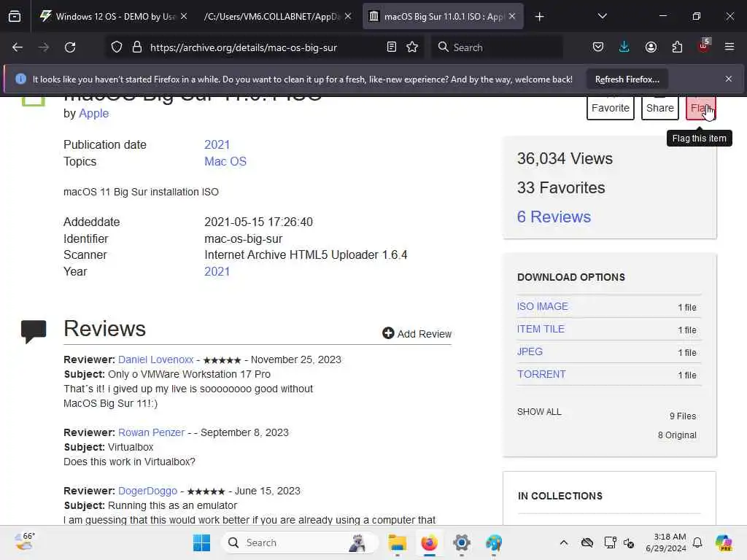Open the Apple author link
Viewport: 747px width, 560px height.
[x=94, y=113]
